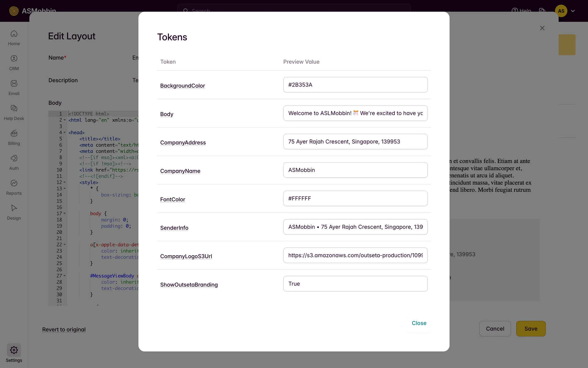This screenshot has width=588, height=368.
Task: Collapse code fold arrow on line 17
Action: pos(65,213)
